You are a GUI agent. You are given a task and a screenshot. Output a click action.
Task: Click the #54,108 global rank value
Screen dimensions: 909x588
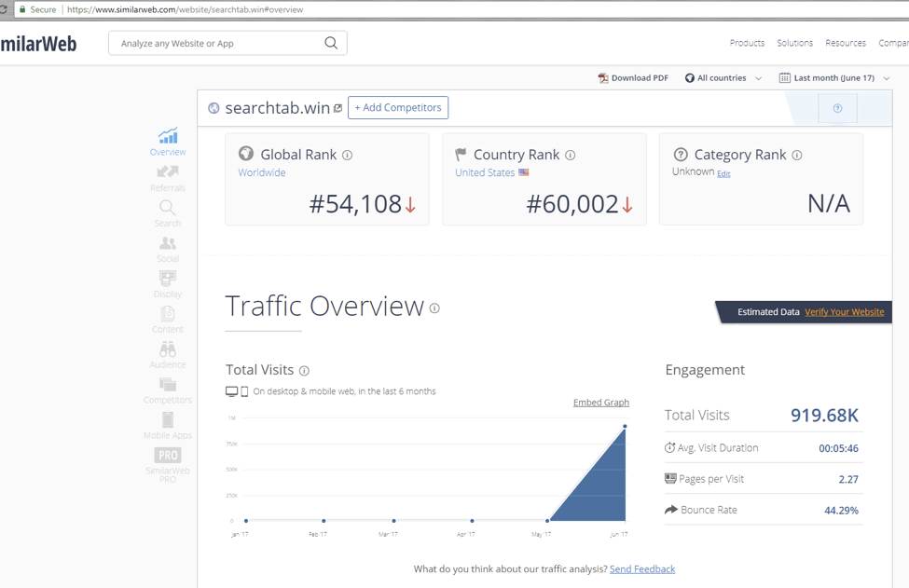355,204
